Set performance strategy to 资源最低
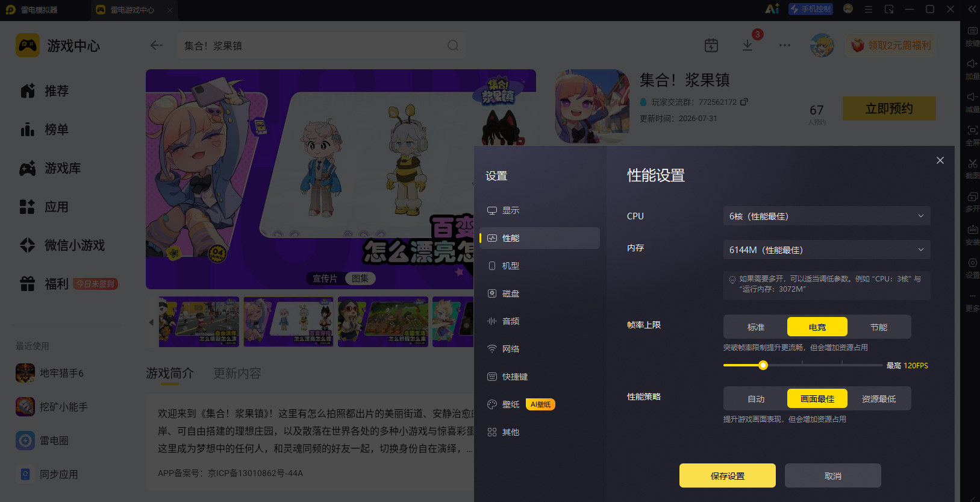The height and width of the screenshot is (502, 980). [879, 398]
